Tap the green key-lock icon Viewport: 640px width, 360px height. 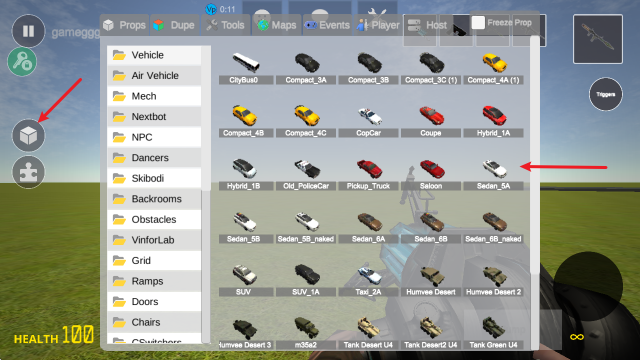point(22,62)
